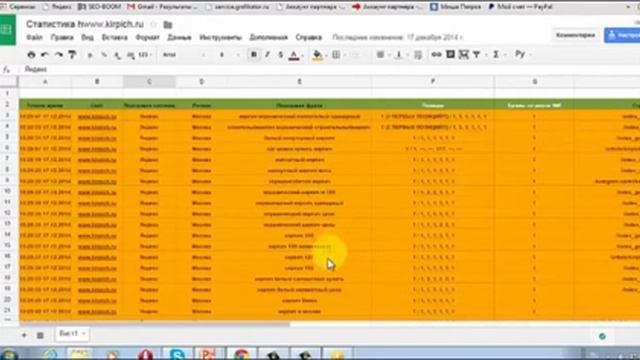Open the Инструменты menu
Viewport: 640px width, 360px height.
220,38
